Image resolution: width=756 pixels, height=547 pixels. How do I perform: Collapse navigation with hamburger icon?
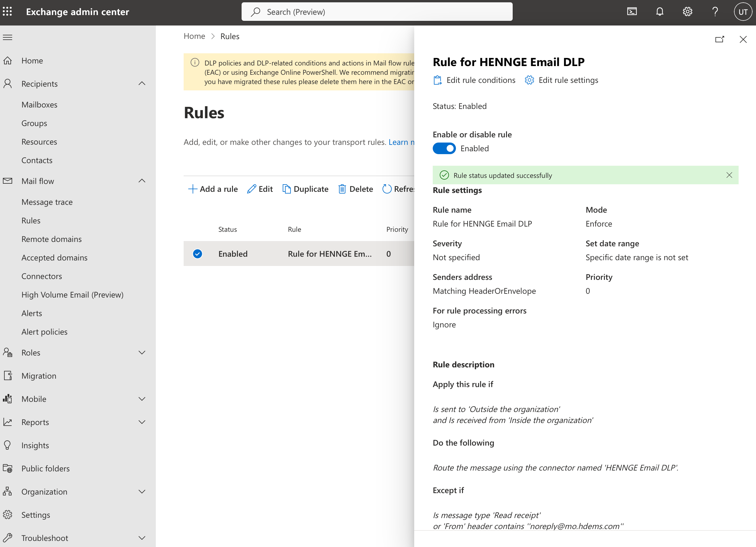coord(7,37)
